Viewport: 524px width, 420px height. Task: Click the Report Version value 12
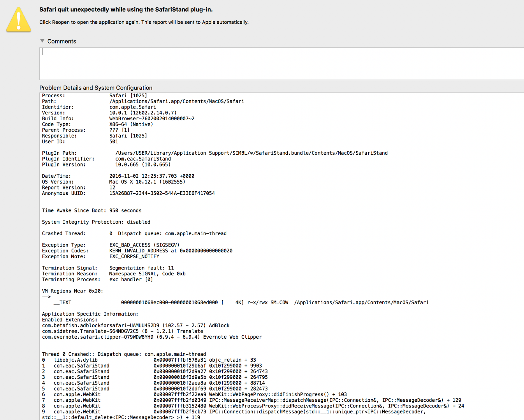coord(112,187)
